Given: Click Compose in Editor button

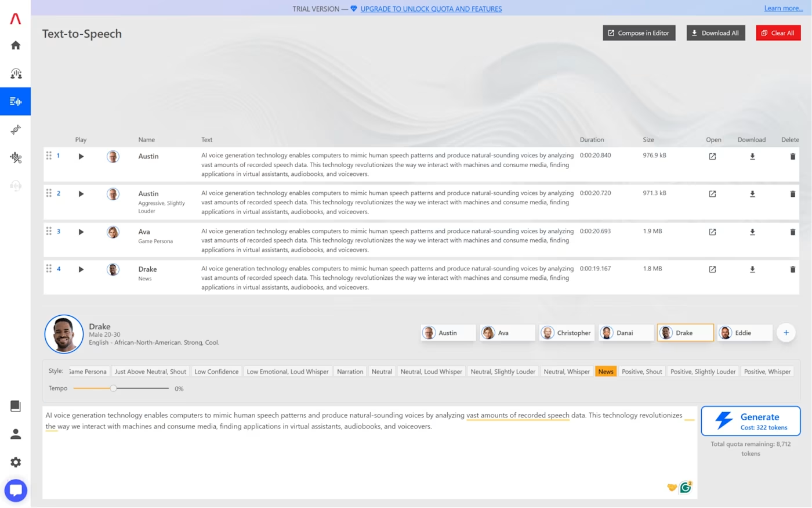Looking at the screenshot, I should tap(639, 33).
